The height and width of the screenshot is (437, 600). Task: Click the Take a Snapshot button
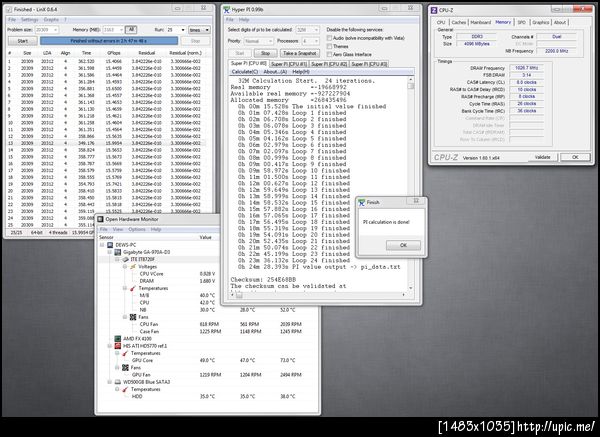300,53
